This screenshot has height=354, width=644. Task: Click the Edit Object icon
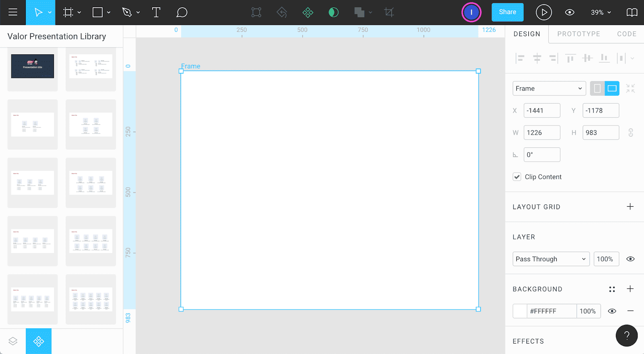coord(256,12)
